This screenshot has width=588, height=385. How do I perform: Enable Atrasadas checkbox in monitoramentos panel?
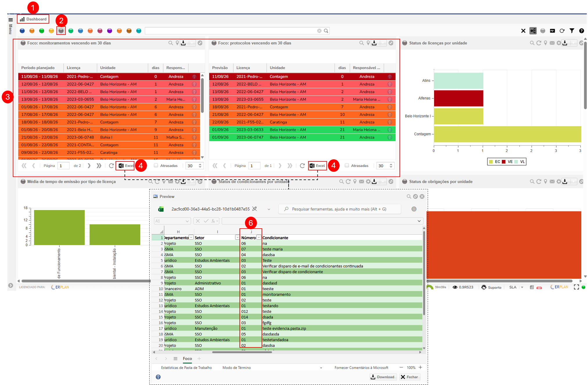pos(156,165)
